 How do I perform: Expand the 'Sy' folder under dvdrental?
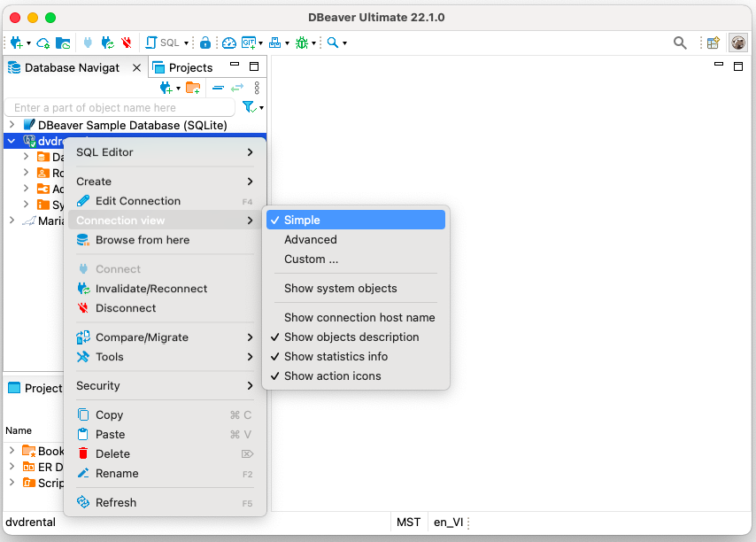[x=26, y=204]
